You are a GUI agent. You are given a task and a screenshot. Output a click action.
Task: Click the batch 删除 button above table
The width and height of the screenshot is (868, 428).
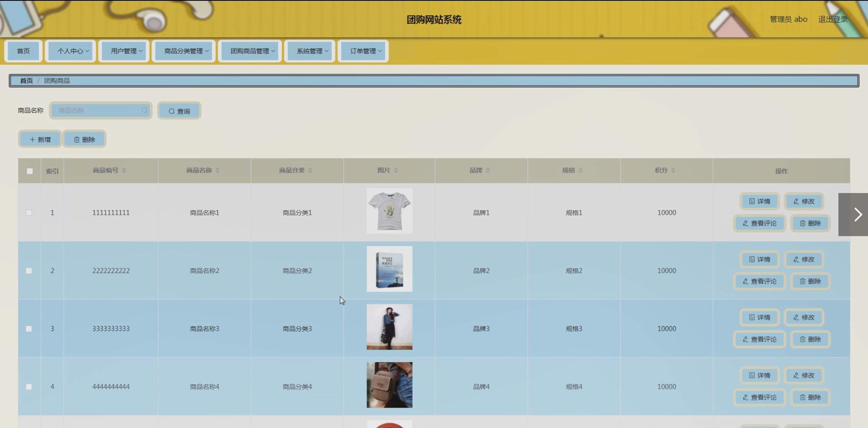point(84,139)
